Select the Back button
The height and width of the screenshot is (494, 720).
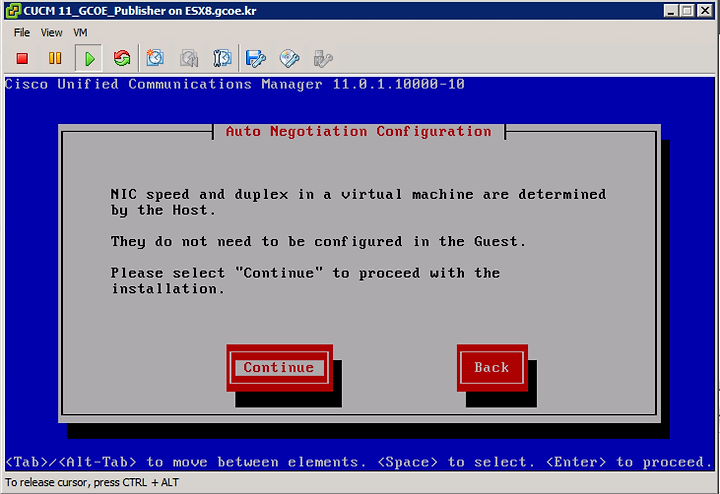coord(492,368)
